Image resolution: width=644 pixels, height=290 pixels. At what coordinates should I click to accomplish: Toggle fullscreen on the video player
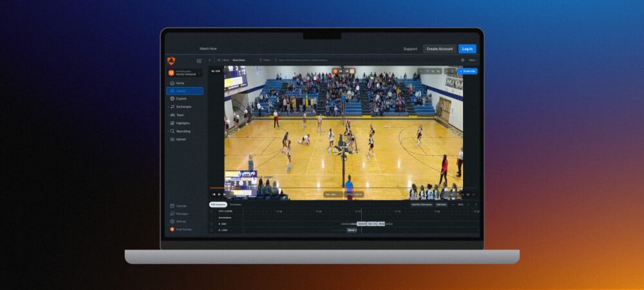[x=473, y=194]
